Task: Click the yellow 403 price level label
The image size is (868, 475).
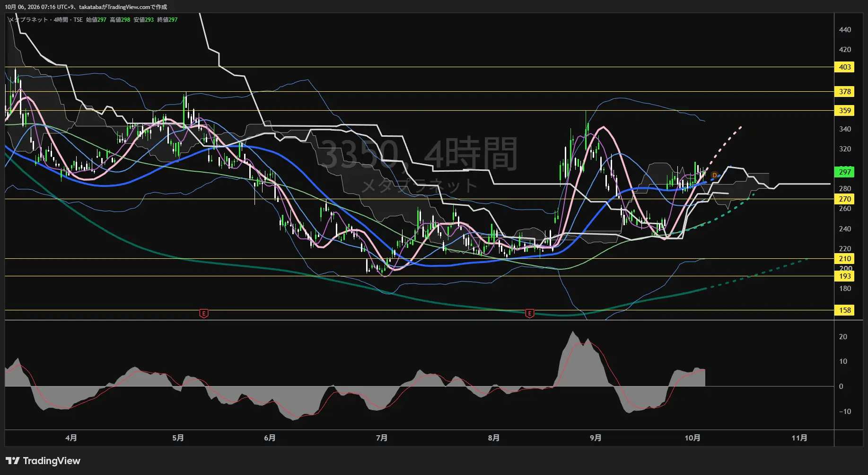Action: [x=845, y=67]
